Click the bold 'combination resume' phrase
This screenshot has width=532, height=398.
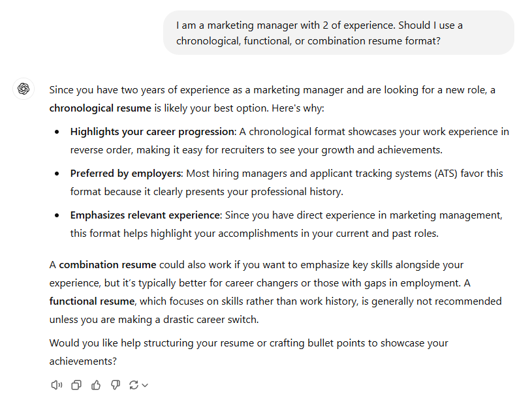tap(108, 264)
